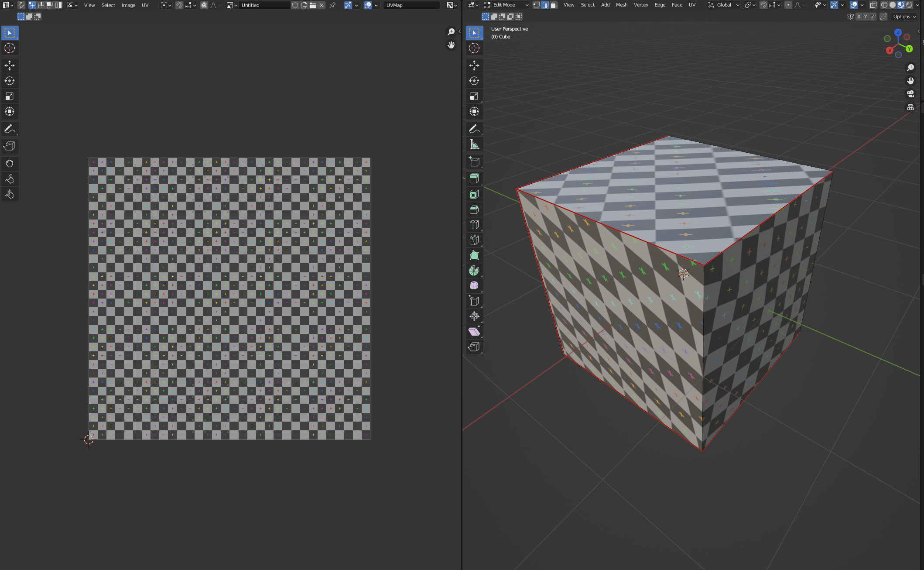Select the Bevel tool

[x=474, y=209]
